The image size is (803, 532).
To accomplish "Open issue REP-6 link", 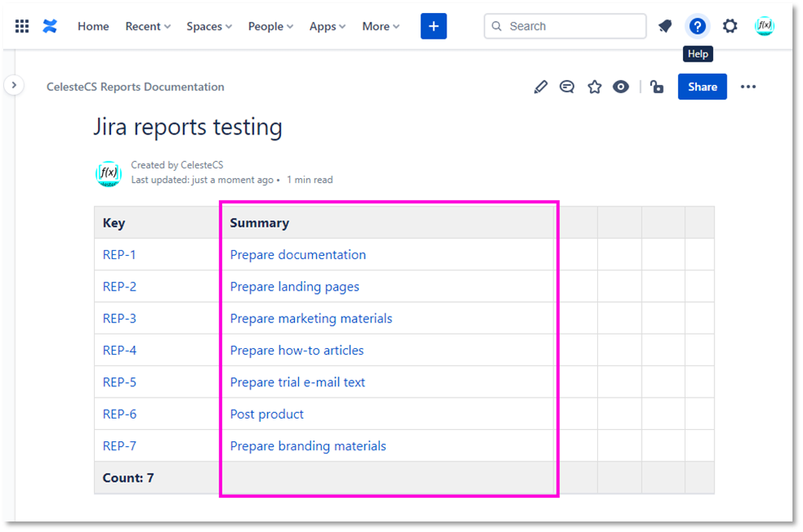I will point(119,414).
